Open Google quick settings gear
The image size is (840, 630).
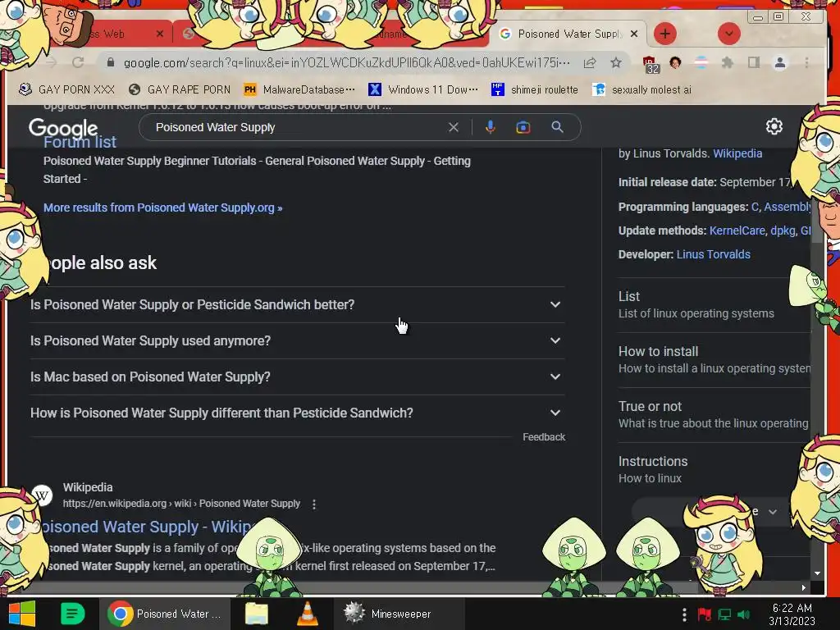pos(774,126)
